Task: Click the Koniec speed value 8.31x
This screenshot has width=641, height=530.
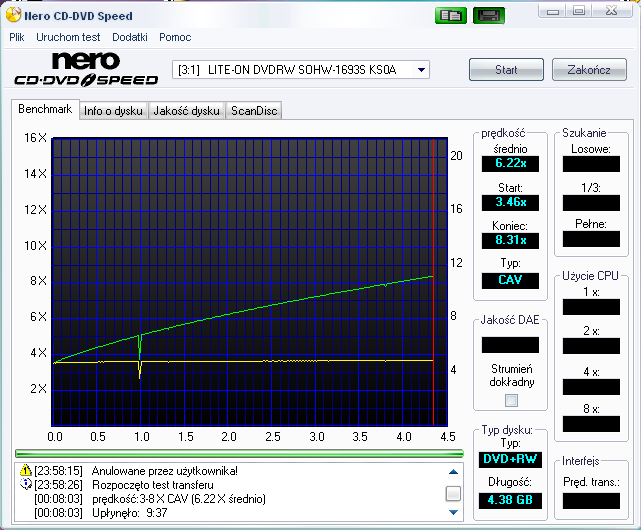Action: point(510,240)
